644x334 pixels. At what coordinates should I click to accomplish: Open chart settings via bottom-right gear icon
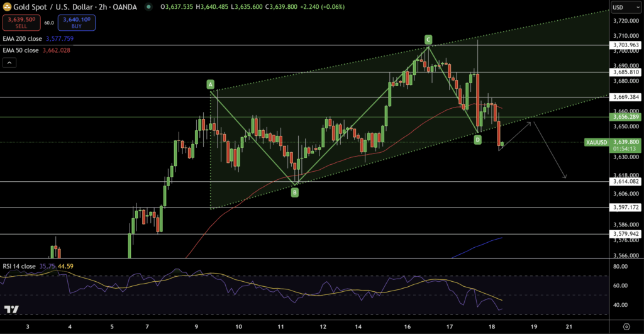click(626, 326)
